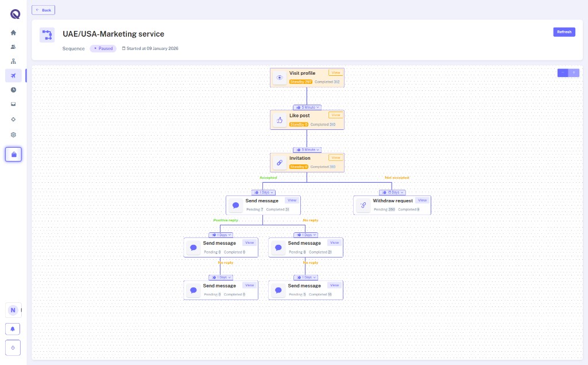Click the briefcase icon highlighted in sidebar

click(x=13, y=154)
